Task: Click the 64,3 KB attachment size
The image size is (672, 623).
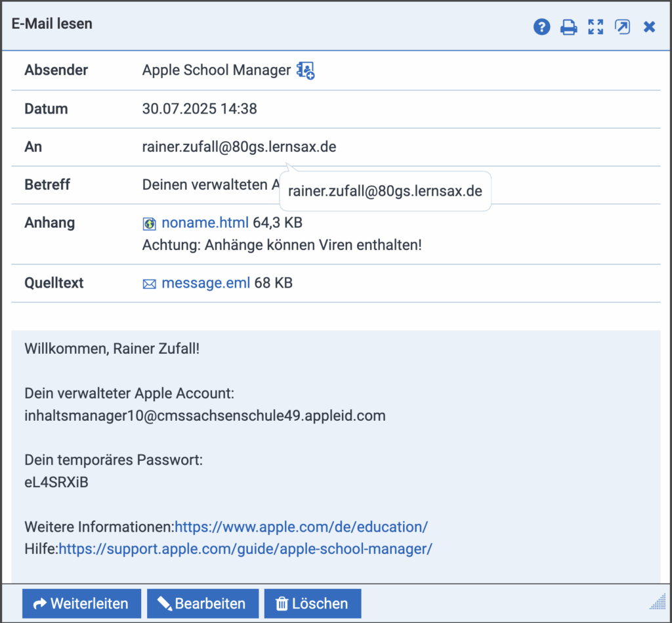Action: point(278,223)
